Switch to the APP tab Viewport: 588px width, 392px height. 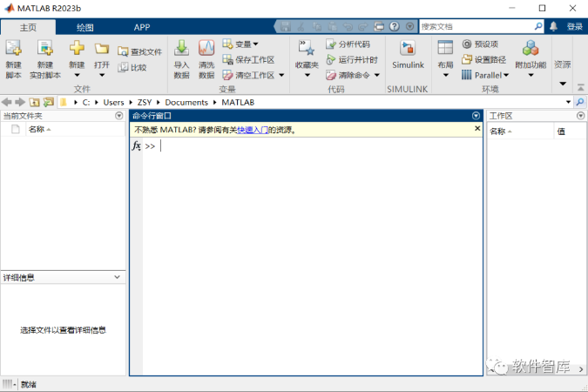click(142, 27)
